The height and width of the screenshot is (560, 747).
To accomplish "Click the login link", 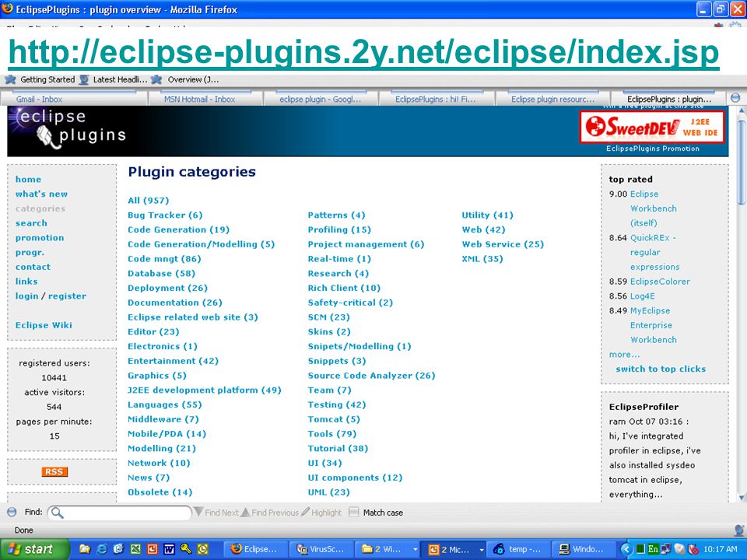I will click(26, 296).
